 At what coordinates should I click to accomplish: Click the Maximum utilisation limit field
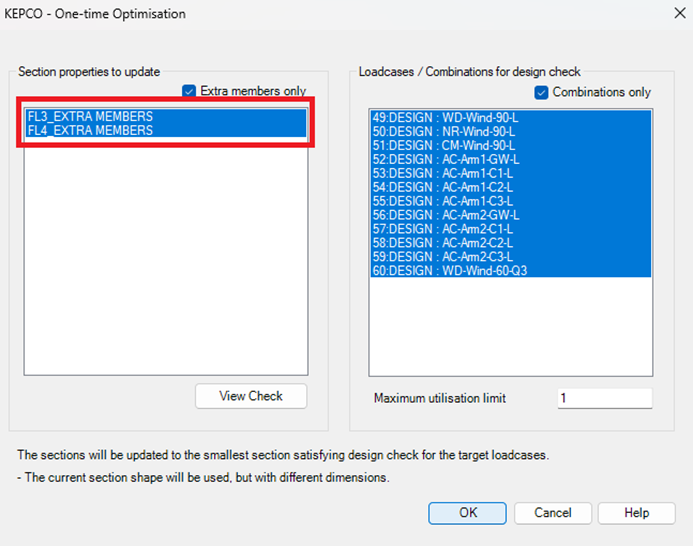click(604, 398)
